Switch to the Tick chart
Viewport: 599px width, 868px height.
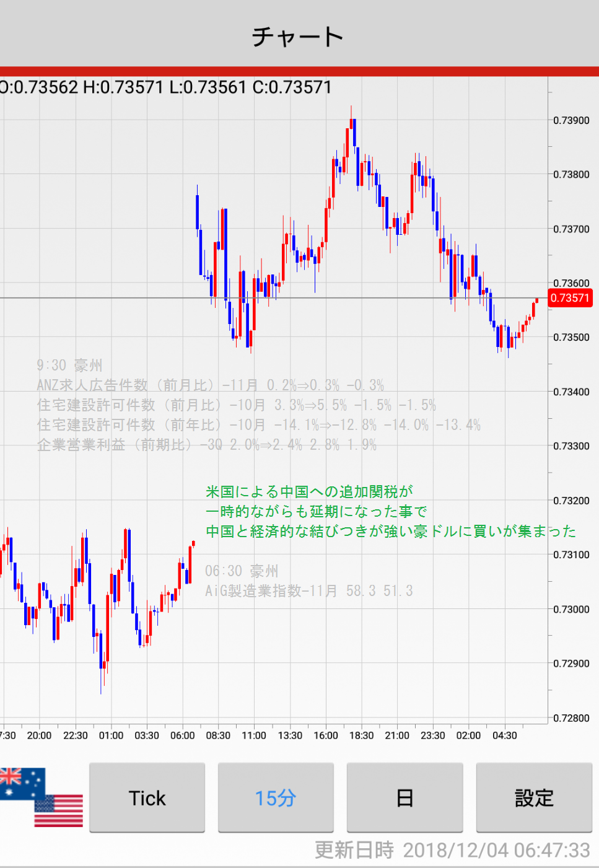(147, 797)
